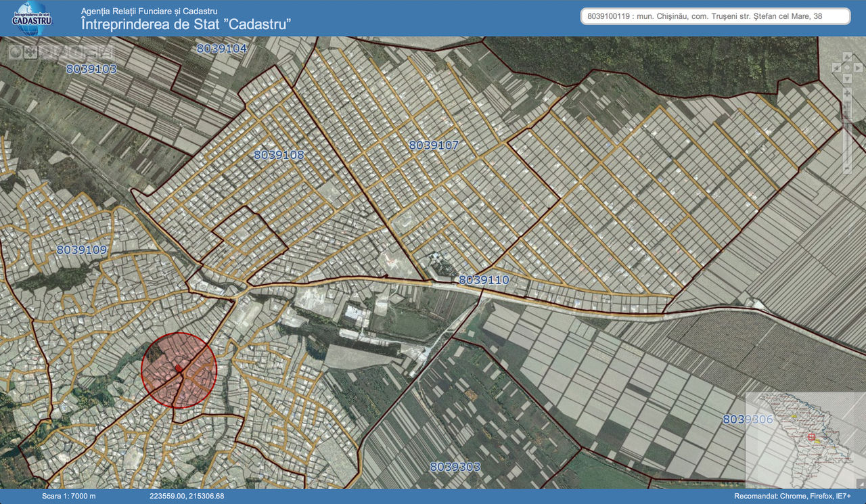Click cadastral sector label 8039109
Viewport: 866px width, 504px height.
coord(81,250)
